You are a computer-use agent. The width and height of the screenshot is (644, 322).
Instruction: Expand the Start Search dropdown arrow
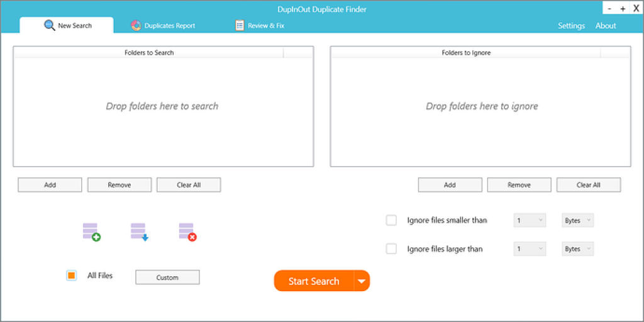click(362, 281)
